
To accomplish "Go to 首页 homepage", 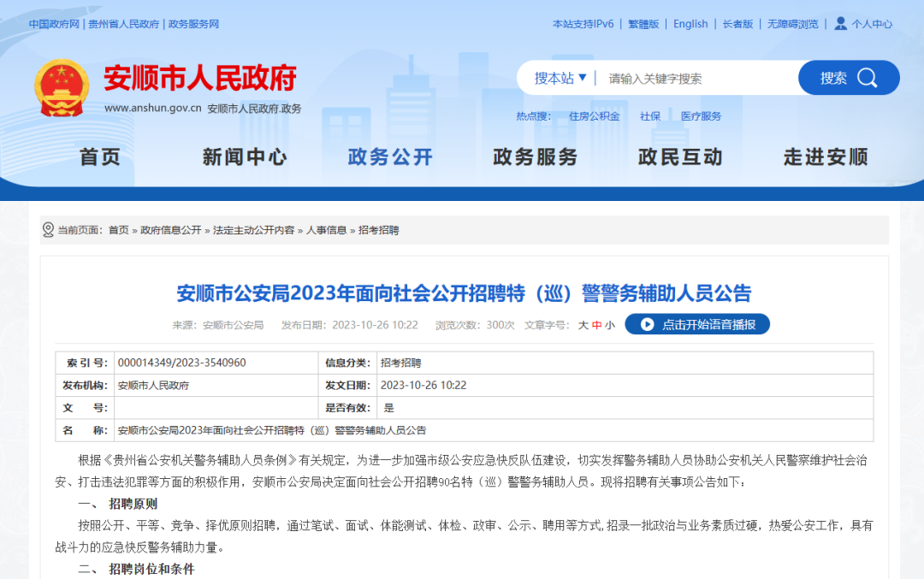I will (99, 157).
